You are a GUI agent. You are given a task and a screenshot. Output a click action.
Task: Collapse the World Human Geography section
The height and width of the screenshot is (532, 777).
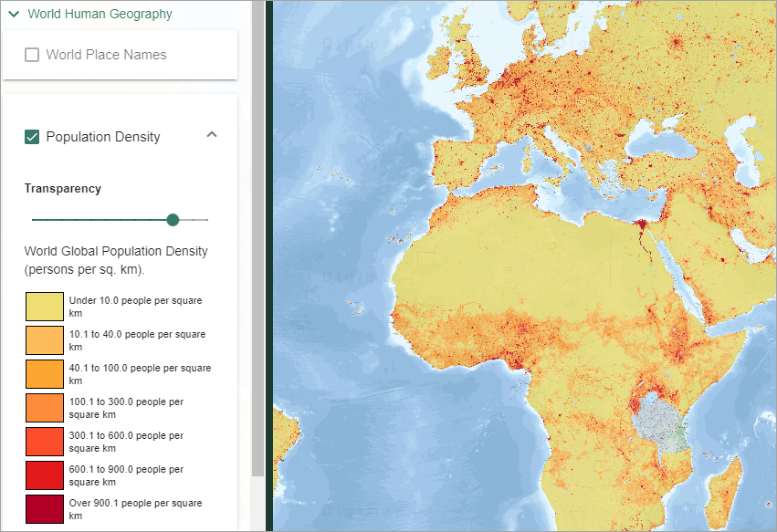click(x=14, y=15)
